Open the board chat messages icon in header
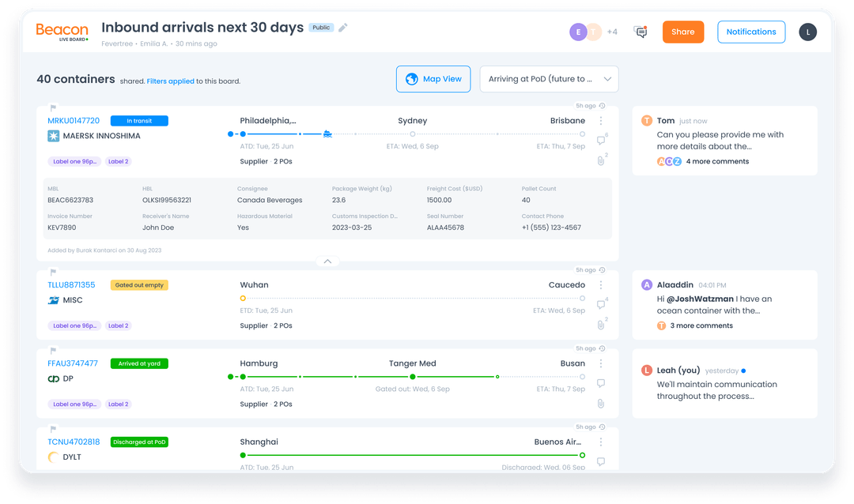 click(x=640, y=32)
